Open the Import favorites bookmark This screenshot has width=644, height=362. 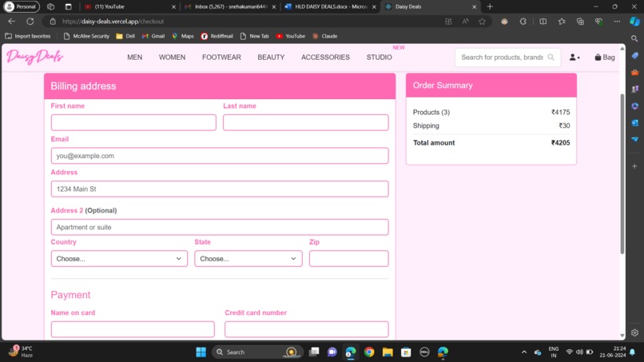27,36
